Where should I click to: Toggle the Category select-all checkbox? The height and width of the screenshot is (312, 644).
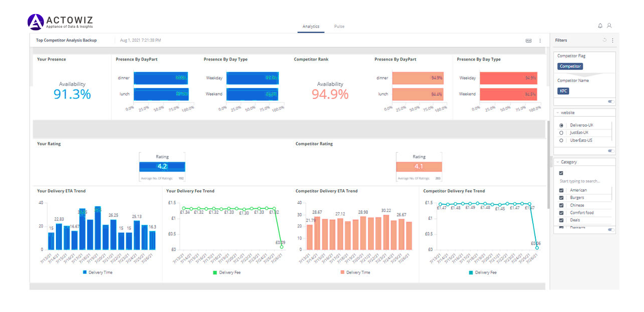[561, 173]
